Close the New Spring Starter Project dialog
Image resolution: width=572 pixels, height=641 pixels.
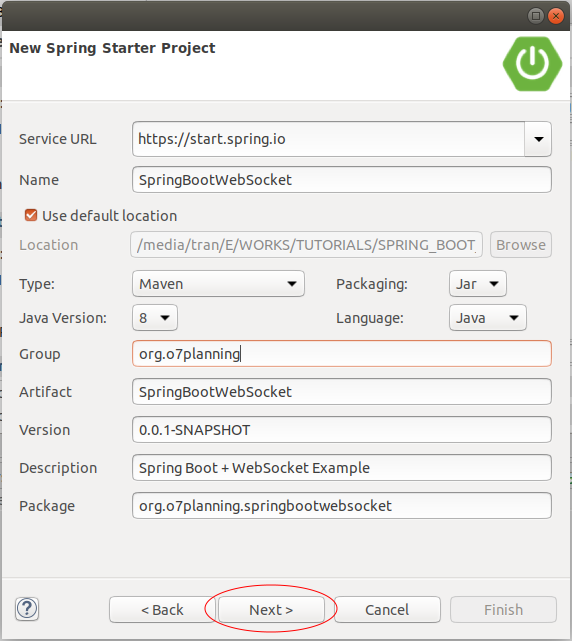(x=556, y=16)
